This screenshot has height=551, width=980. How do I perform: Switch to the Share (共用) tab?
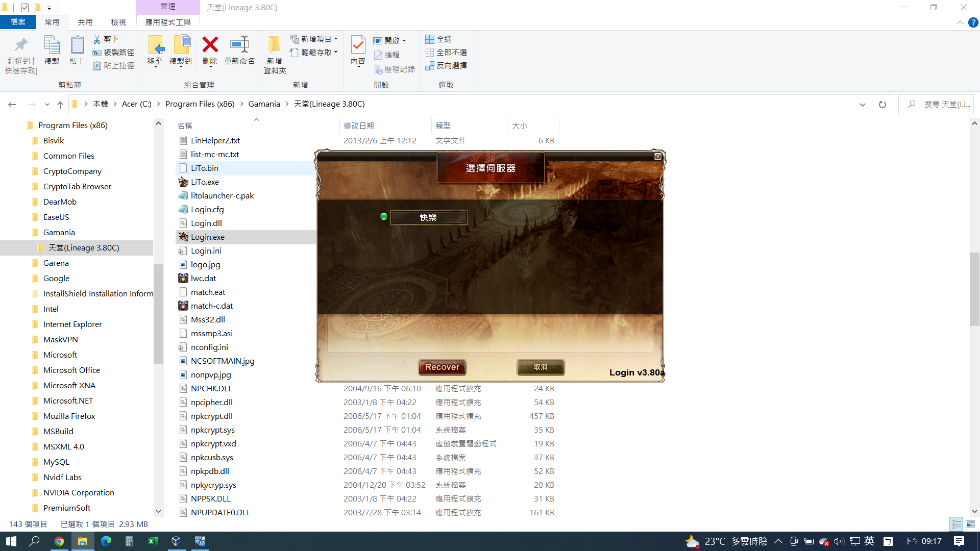tap(85, 22)
